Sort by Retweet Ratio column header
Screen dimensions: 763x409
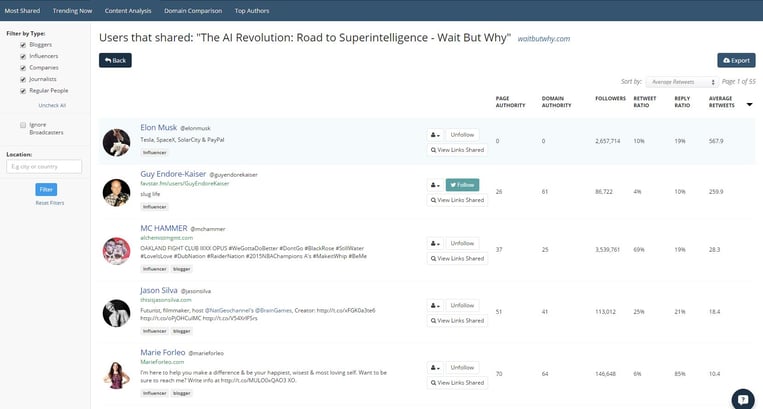point(645,102)
